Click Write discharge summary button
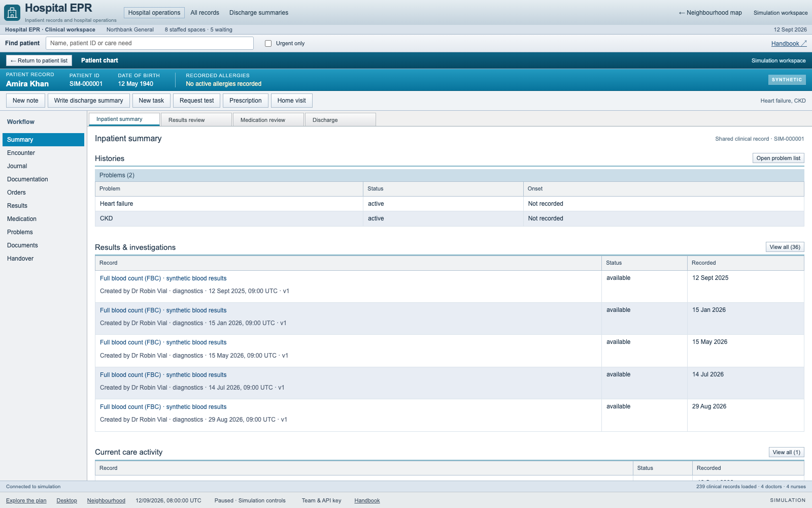 coord(89,101)
